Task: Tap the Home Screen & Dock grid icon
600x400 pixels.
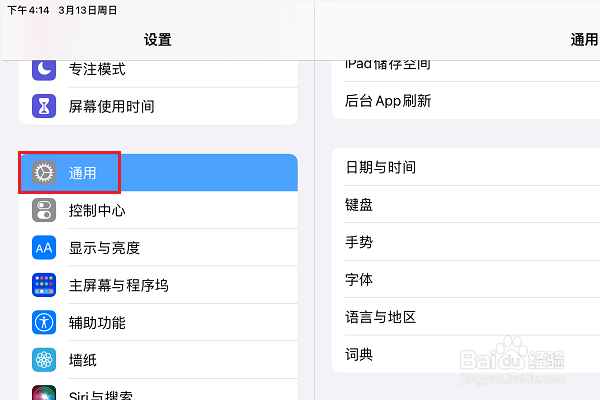Action: click(44, 285)
